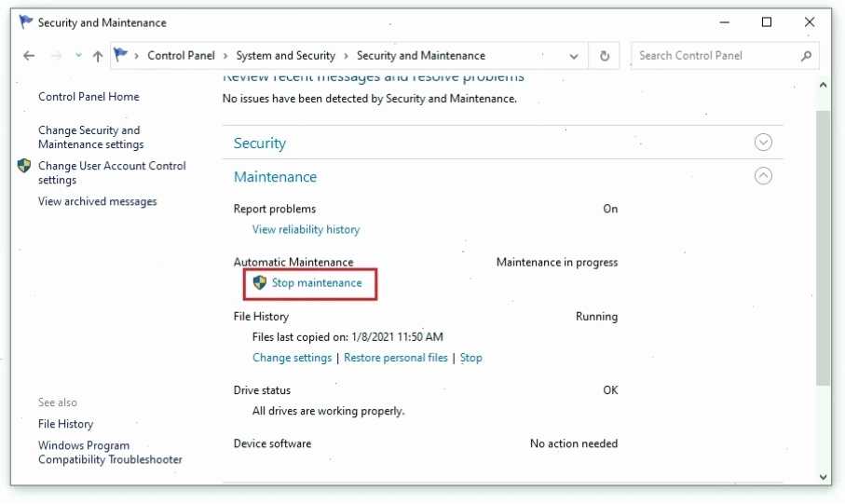Click the Back navigation arrow
This screenshot has height=504, width=845.
[x=29, y=56]
